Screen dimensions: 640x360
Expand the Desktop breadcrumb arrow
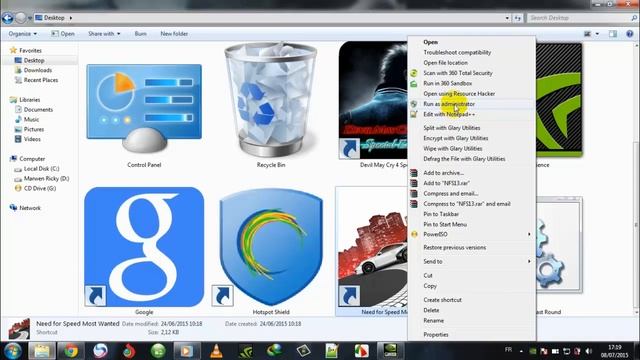(71, 18)
